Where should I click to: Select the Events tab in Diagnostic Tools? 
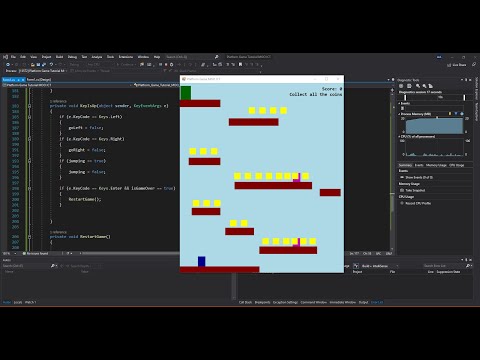click(419, 165)
